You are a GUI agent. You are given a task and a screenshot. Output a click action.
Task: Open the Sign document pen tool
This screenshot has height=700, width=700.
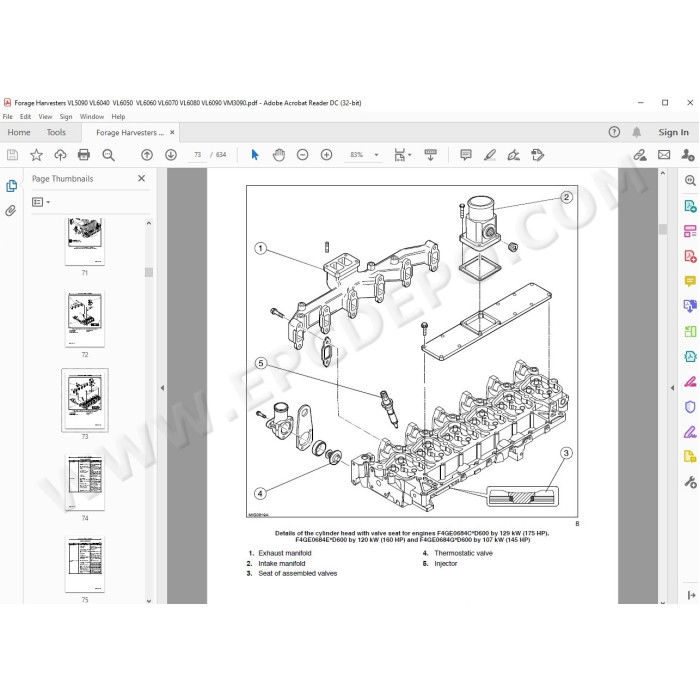(513, 155)
